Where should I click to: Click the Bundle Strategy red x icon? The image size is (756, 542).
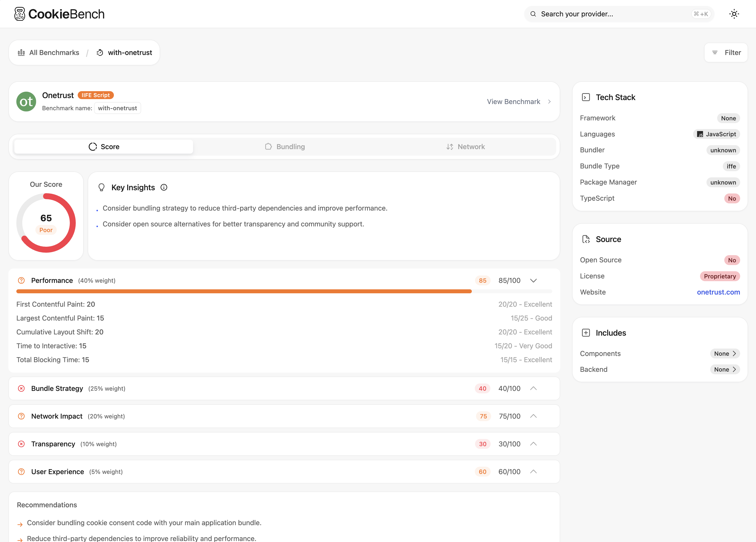[x=21, y=388]
